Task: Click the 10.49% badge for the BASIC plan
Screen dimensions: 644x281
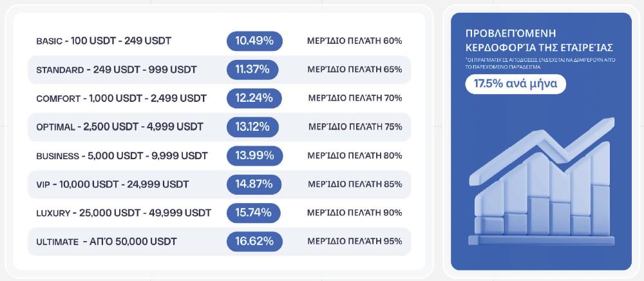Action: pos(254,41)
